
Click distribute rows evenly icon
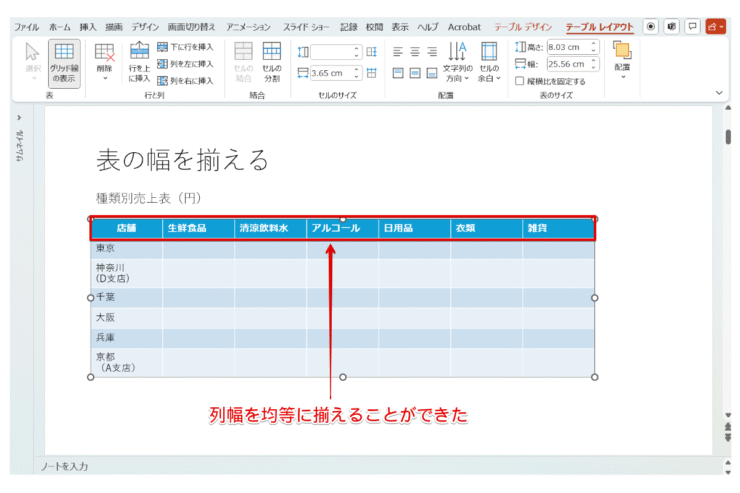(x=372, y=52)
